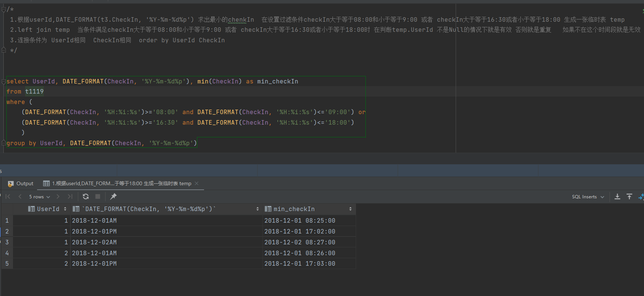The image size is (644, 296).
Task: Open the SQL Inserts extractor dropdown
Action: (588, 197)
